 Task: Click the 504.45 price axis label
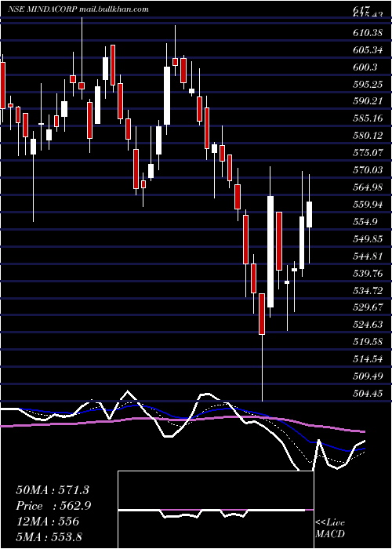[x=367, y=394]
